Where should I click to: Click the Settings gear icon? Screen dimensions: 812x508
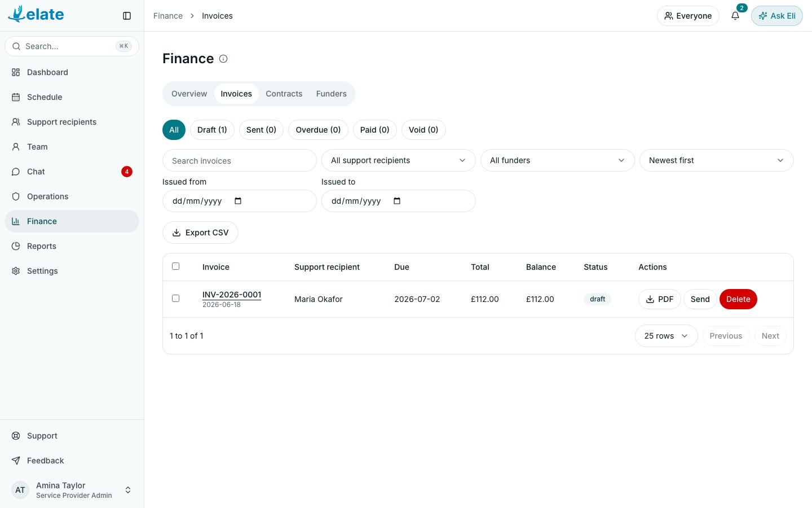click(x=16, y=271)
